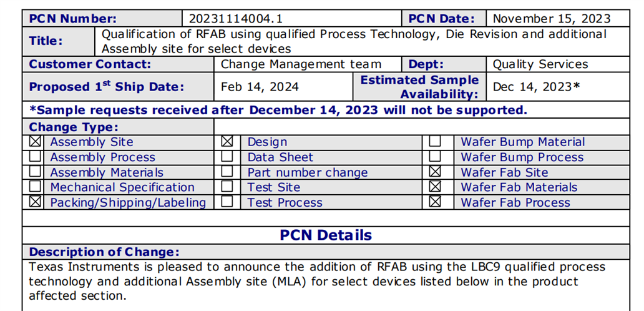Screen dimensions: 644x311
Task: Check the Data Sheet box
Action: pyautogui.click(x=227, y=157)
